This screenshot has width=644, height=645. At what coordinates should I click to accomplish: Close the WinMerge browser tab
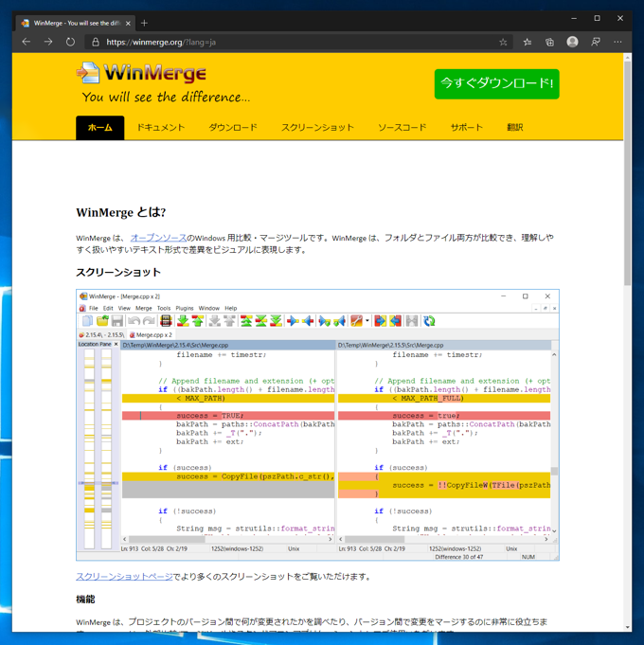tap(128, 24)
